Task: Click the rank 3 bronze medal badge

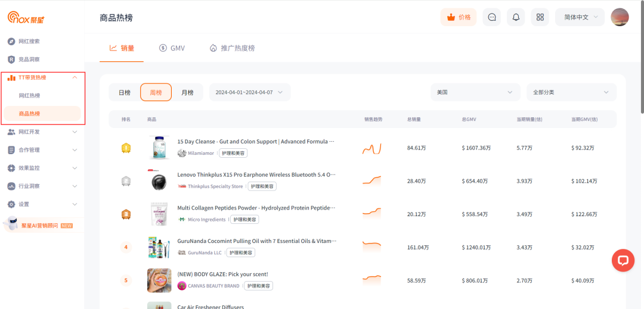Action: [x=126, y=214]
